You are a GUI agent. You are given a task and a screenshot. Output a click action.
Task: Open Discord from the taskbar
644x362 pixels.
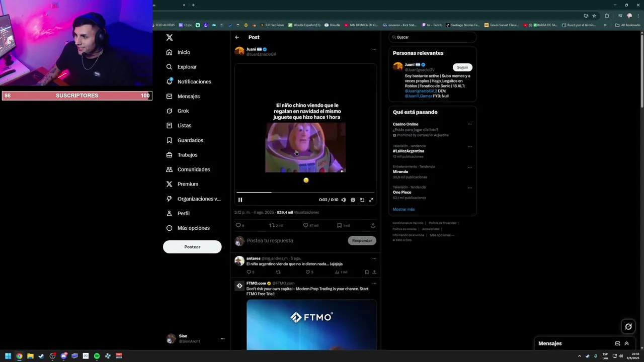(x=63, y=356)
